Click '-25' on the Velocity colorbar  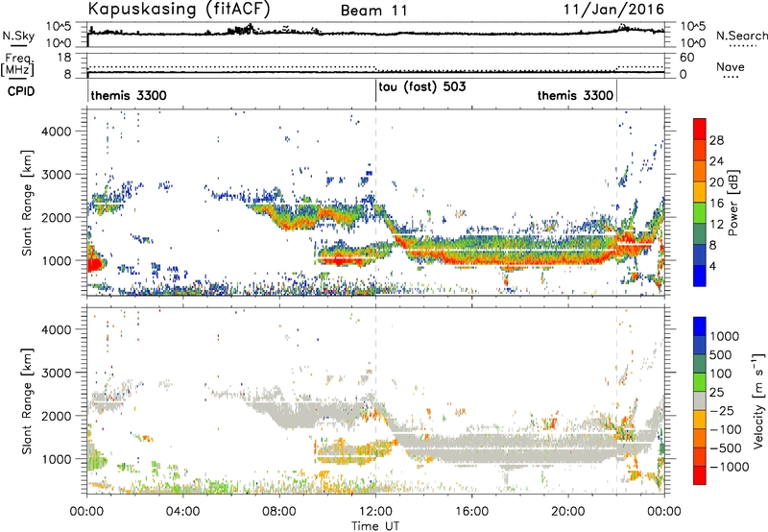click(x=721, y=411)
